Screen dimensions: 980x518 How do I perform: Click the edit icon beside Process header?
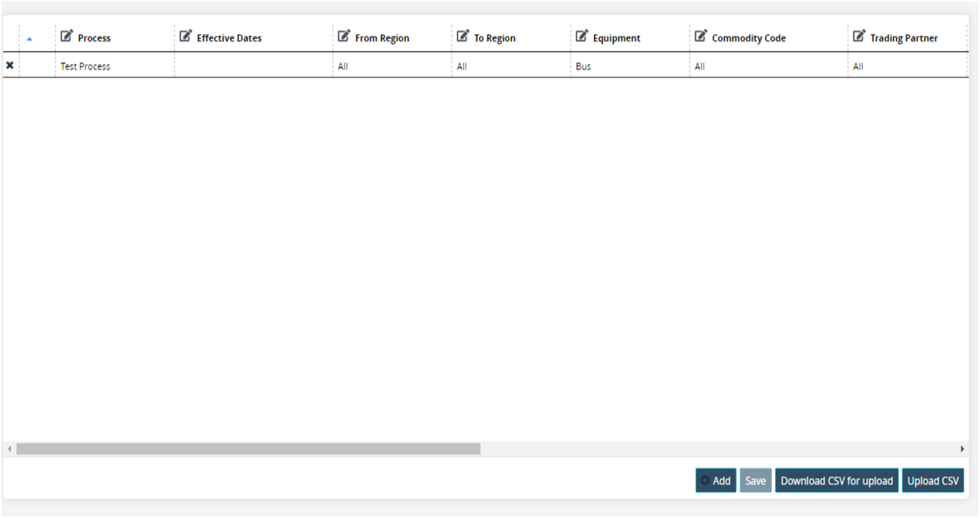point(67,36)
